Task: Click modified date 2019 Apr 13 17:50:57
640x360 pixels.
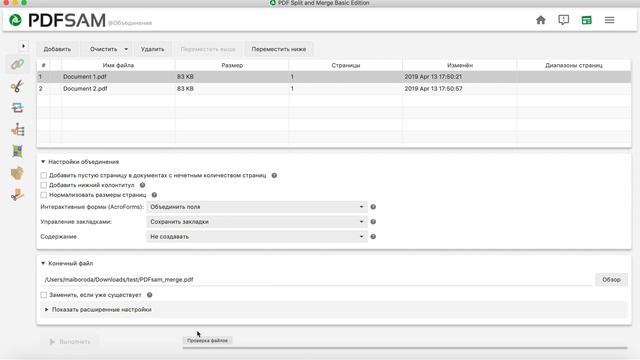Action: [x=433, y=89]
